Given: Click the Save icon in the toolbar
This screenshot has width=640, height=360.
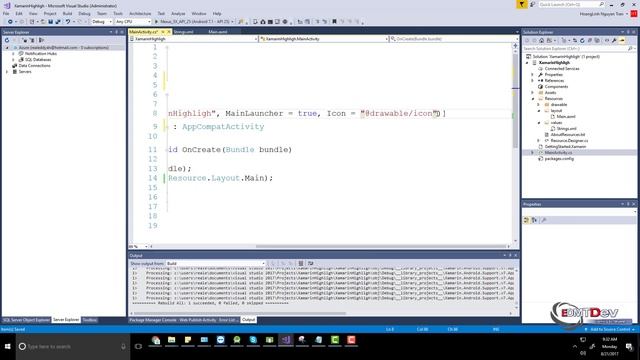Looking at the screenshot, I should [x=51, y=21].
